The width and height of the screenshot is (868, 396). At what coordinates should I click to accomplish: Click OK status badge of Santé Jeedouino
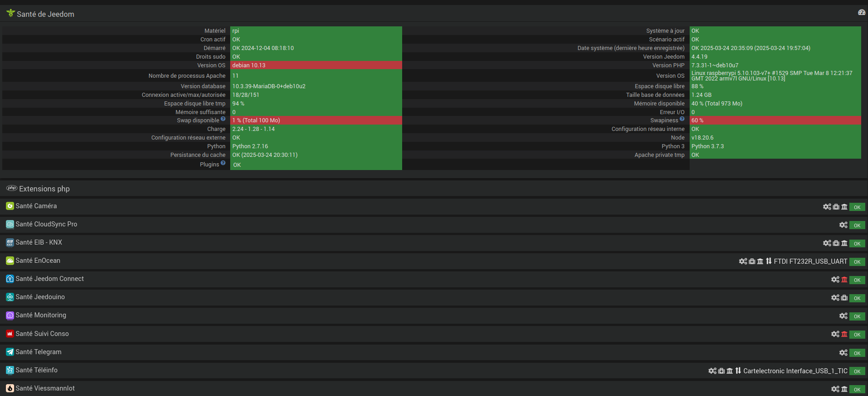coord(857,298)
